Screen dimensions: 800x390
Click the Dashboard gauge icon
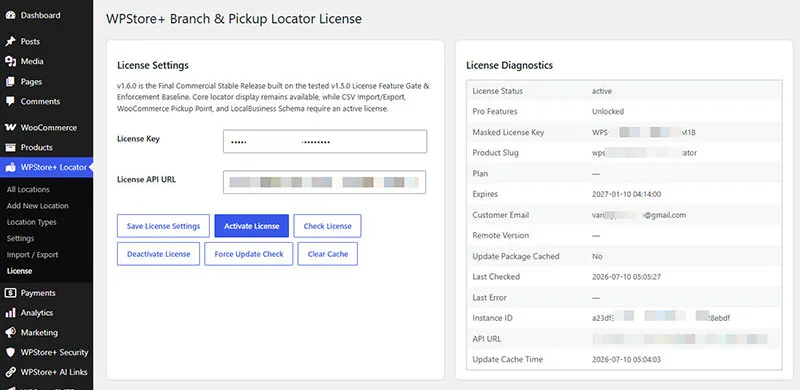10,15
